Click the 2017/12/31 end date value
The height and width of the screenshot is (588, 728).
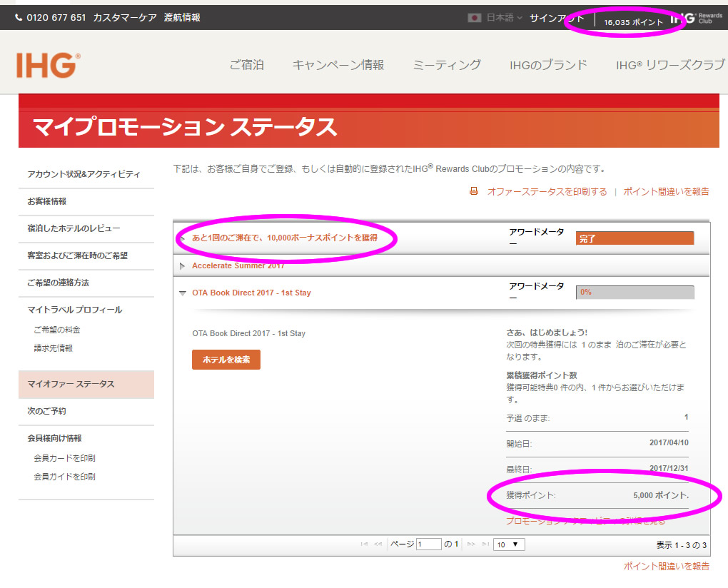[x=669, y=468]
